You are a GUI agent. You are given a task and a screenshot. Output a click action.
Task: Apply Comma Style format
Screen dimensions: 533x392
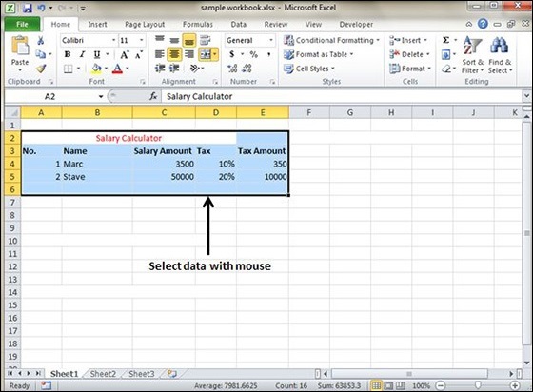[x=268, y=54]
